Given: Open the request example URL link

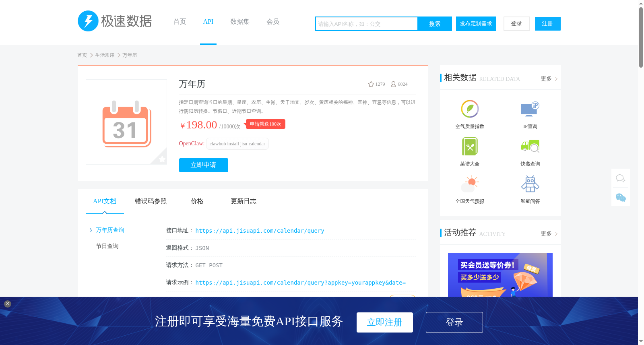Looking at the screenshot, I should (301, 283).
